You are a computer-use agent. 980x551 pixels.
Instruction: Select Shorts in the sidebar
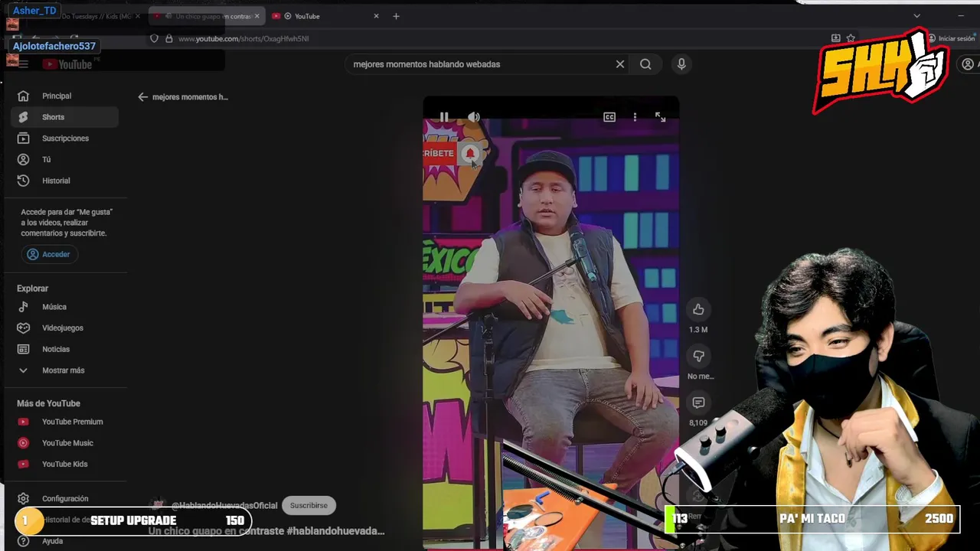pos(64,117)
